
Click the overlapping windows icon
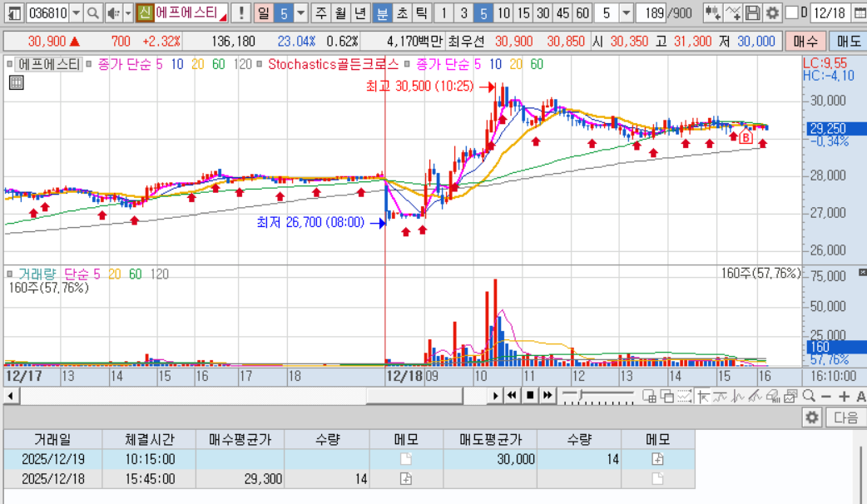click(666, 396)
